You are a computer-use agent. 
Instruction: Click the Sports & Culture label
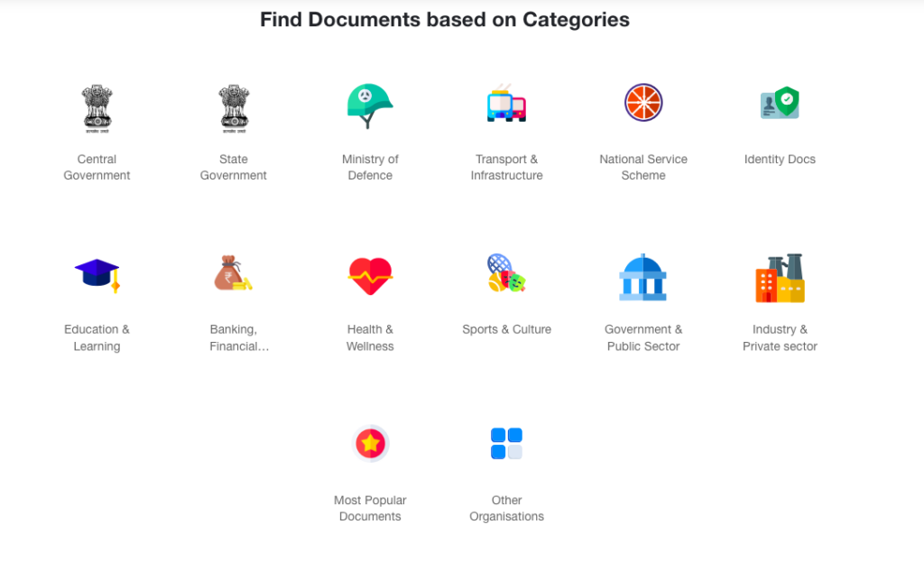pos(506,329)
